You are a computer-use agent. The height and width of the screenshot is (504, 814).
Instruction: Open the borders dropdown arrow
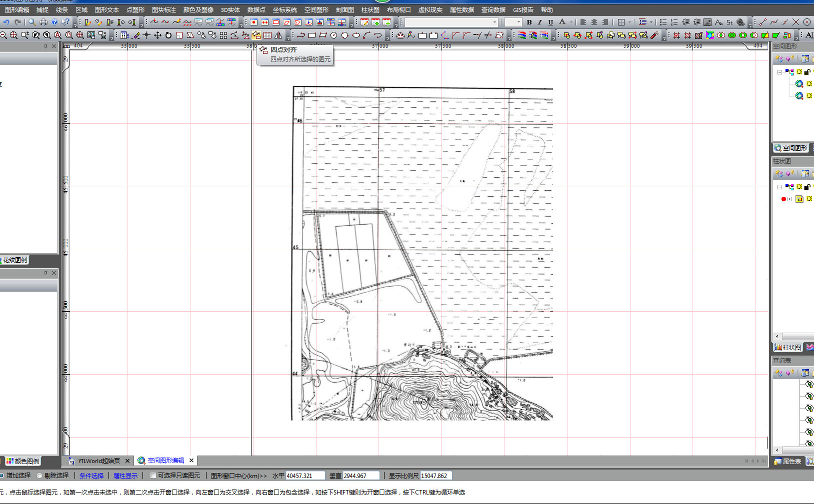(x=629, y=22)
